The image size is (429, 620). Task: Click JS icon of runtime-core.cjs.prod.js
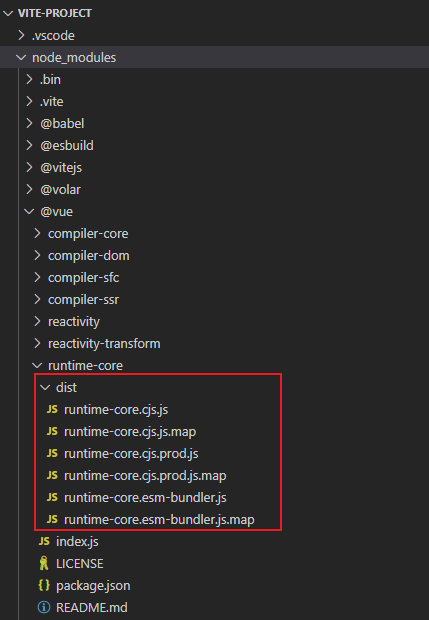52,453
